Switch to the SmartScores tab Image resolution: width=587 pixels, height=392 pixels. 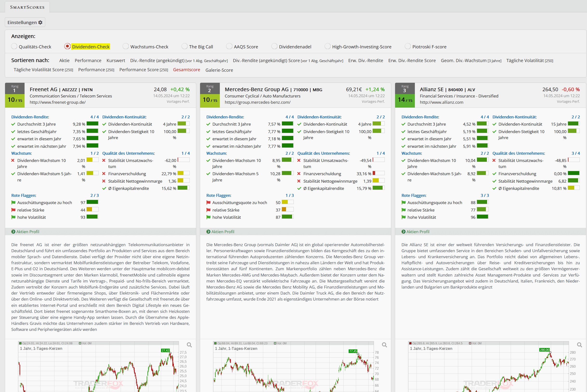click(x=27, y=7)
